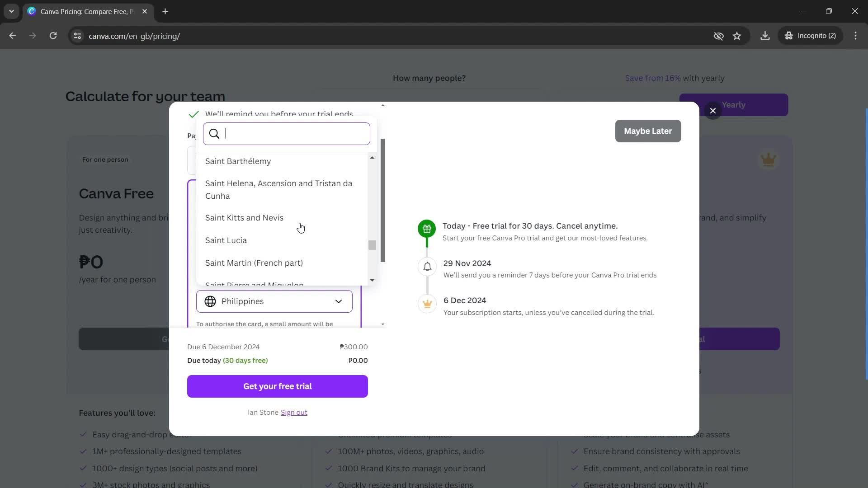This screenshot has width=868, height=488.
Task: Click the magnifier icon in country search
Action: (214, 134)
